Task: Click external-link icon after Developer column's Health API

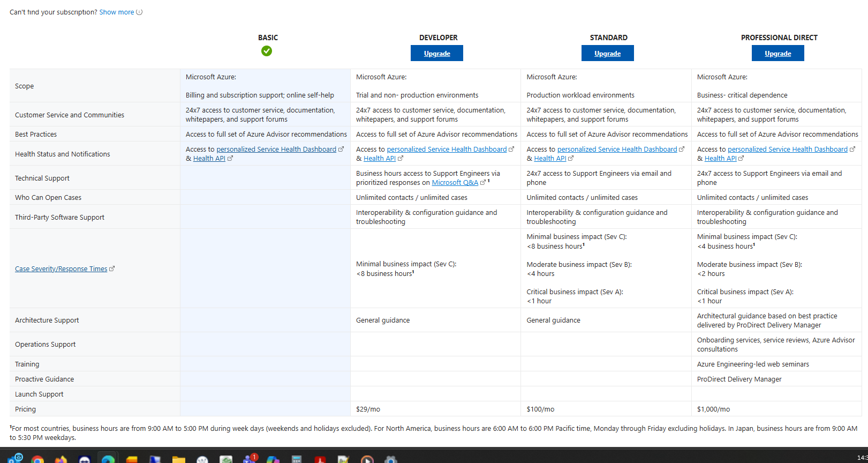Action: coord(401,159)
